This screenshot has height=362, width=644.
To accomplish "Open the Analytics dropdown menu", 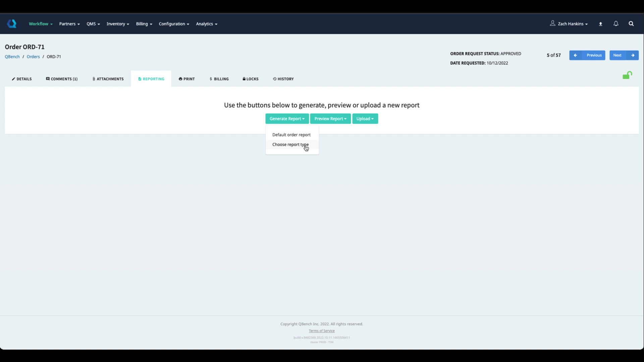I will 206,24.
